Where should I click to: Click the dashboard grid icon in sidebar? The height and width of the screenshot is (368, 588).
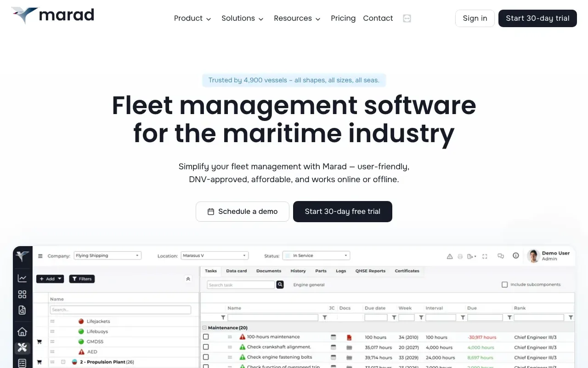(x=22, y=294)
